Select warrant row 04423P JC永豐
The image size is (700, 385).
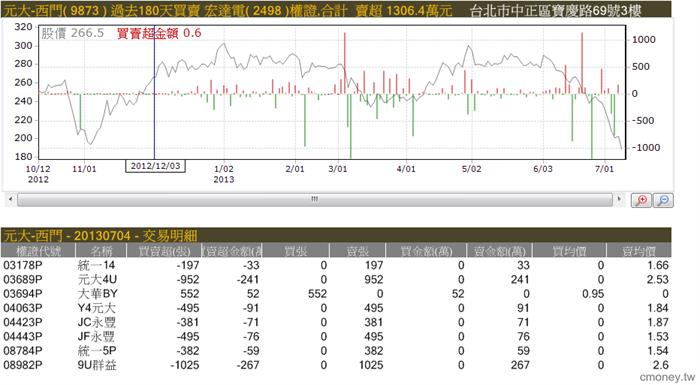click(336, 322)
